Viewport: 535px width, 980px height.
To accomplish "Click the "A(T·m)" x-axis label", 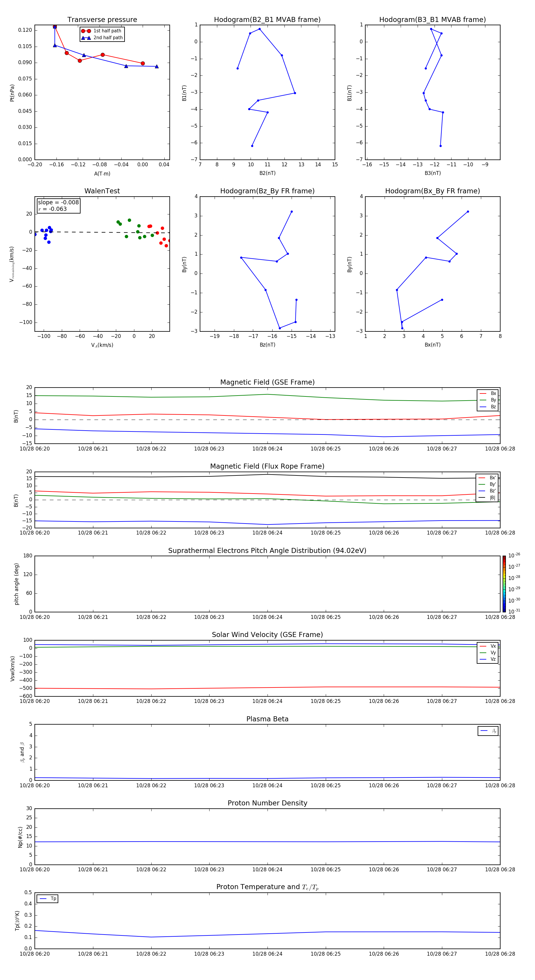I will (x=102, y=173).
